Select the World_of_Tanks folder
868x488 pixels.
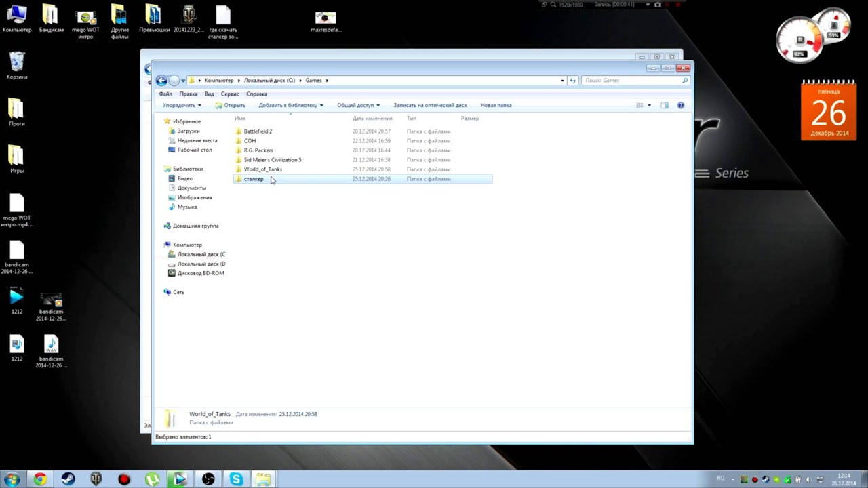[x=262, y=169]
